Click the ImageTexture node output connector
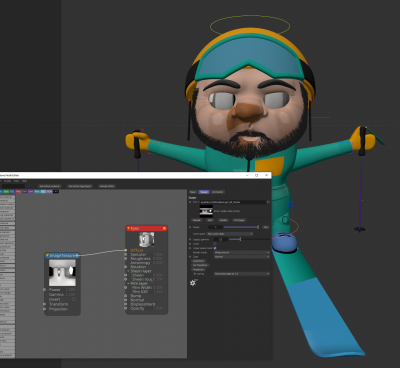 point(77,256)
